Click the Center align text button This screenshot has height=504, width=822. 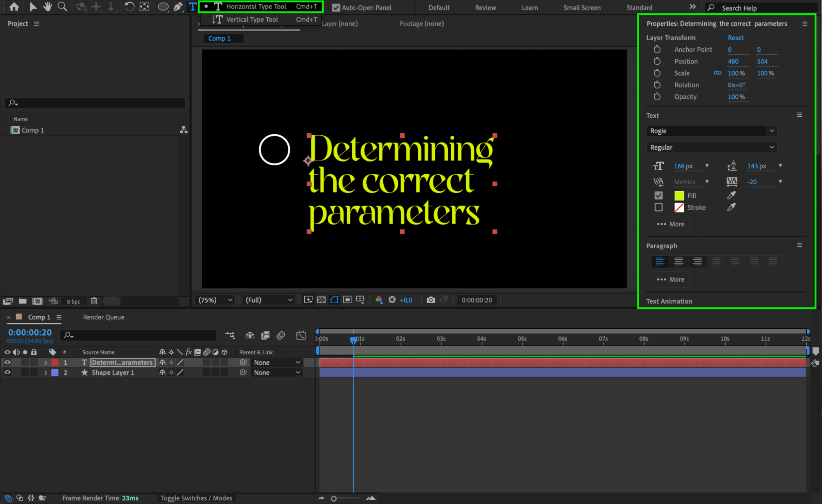pos(678,261)
